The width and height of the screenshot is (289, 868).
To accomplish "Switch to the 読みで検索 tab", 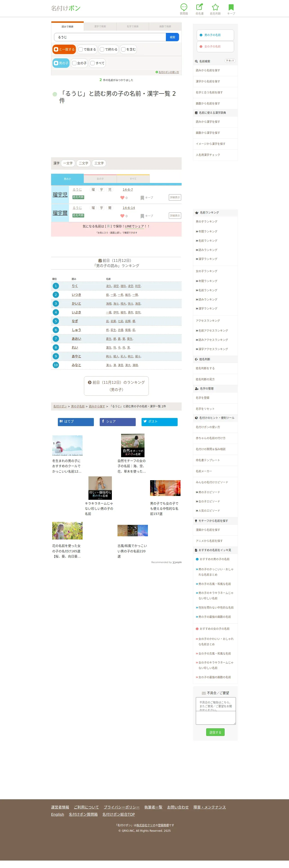I will [67, 26].
